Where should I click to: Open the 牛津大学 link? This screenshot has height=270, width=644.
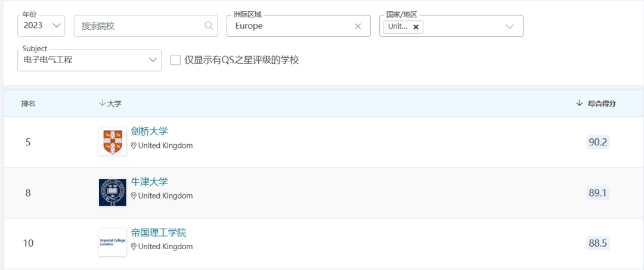[x=150, y=182]
